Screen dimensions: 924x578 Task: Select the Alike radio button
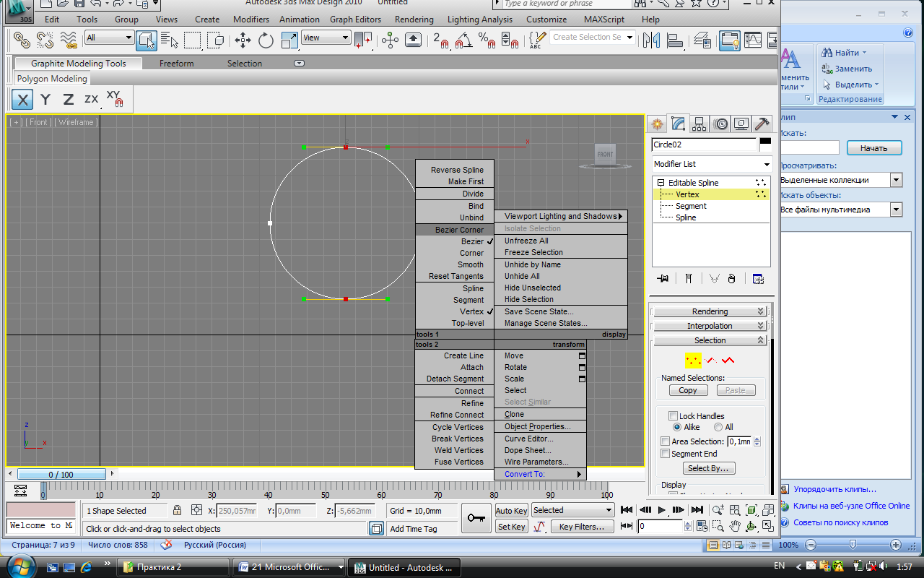click(677, 427)
